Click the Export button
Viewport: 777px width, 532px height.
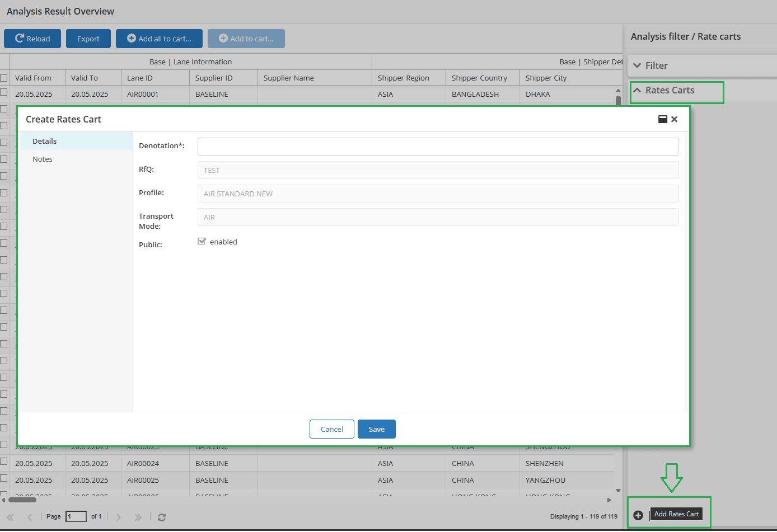point(88,39)
